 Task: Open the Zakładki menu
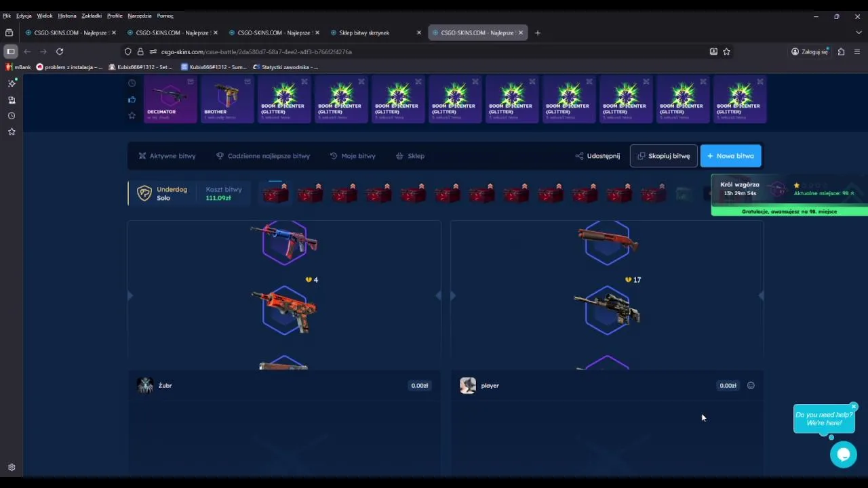pos(92,16)
